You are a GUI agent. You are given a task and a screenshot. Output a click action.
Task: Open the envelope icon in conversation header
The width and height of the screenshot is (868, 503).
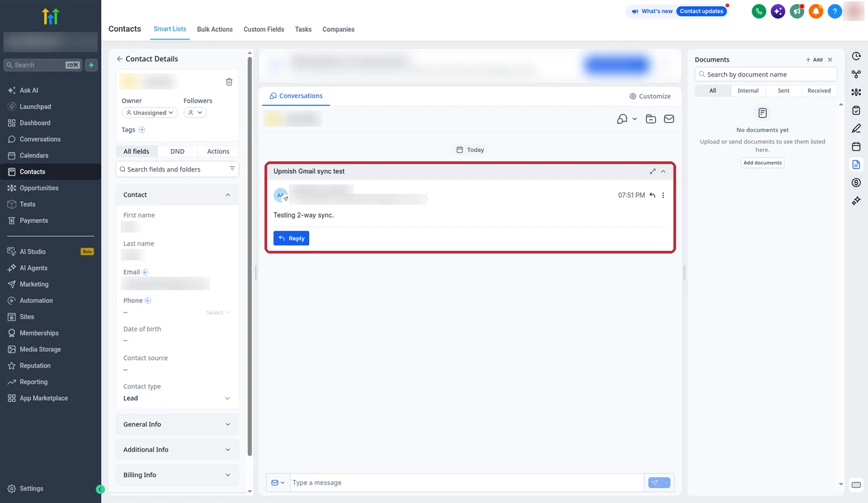pyautogui.click(x=669, y=119)
